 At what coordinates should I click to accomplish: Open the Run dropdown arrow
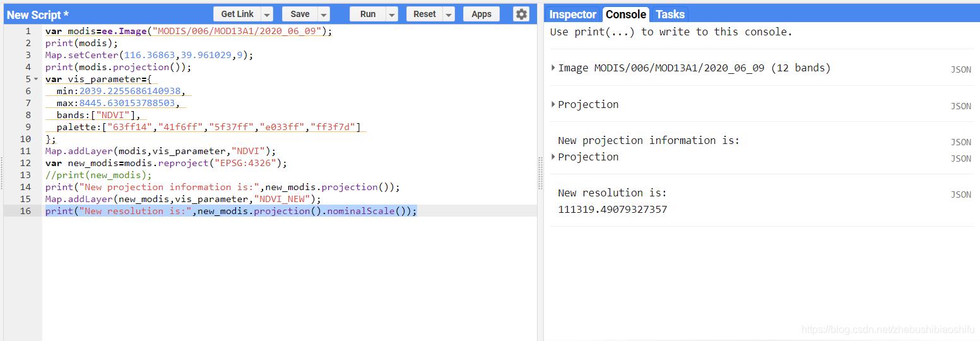point(392,15)
